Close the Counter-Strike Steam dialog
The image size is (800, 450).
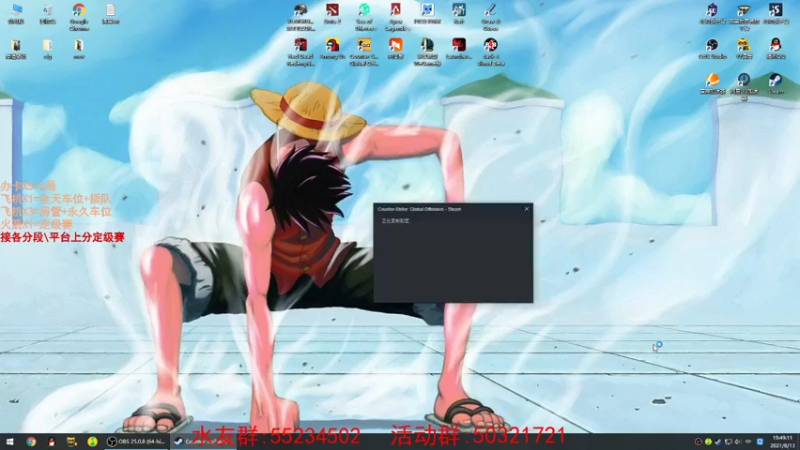tap(527, 209)
